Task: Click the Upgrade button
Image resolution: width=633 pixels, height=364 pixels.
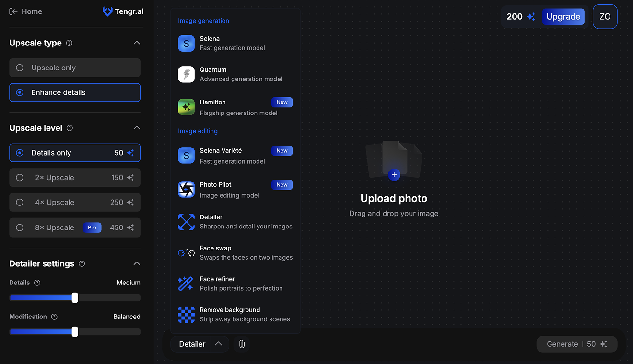Action: pos(563,16)
